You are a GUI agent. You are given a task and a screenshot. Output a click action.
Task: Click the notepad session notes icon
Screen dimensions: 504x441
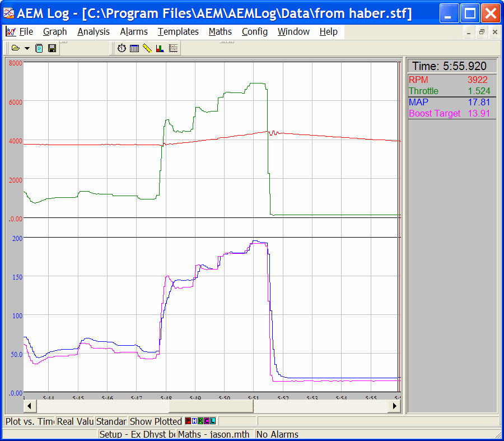pos(39,49)
